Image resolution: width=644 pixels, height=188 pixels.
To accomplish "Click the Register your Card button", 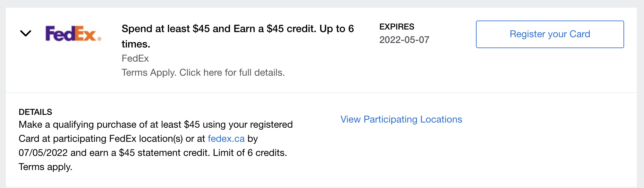I will pyautogui.click(x=550, y=34).
